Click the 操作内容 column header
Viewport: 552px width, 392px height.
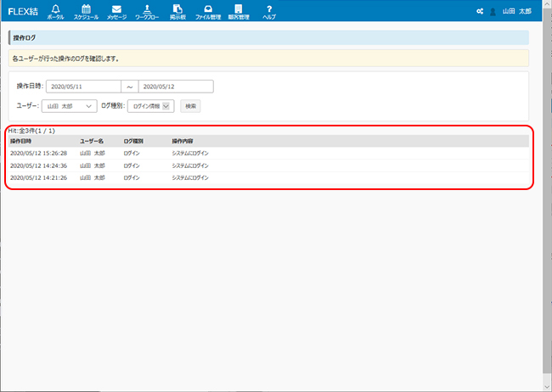pos(183,141)
